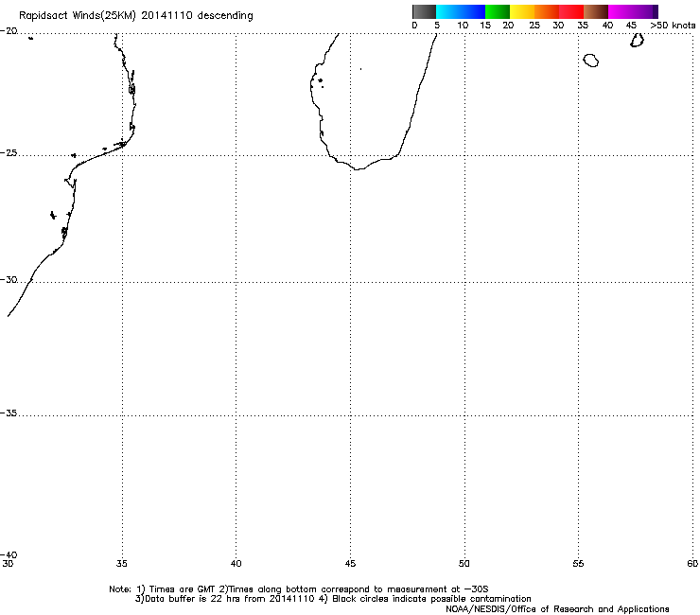Click 'NOAA/NESDIS/Office of Research and Applications' credit
The height and width of the screenshot is (615, 700).
pos(557,609)
